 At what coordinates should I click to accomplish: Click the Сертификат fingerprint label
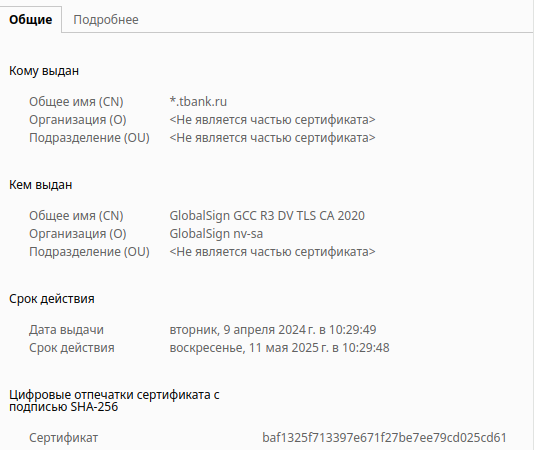(63, 438)
